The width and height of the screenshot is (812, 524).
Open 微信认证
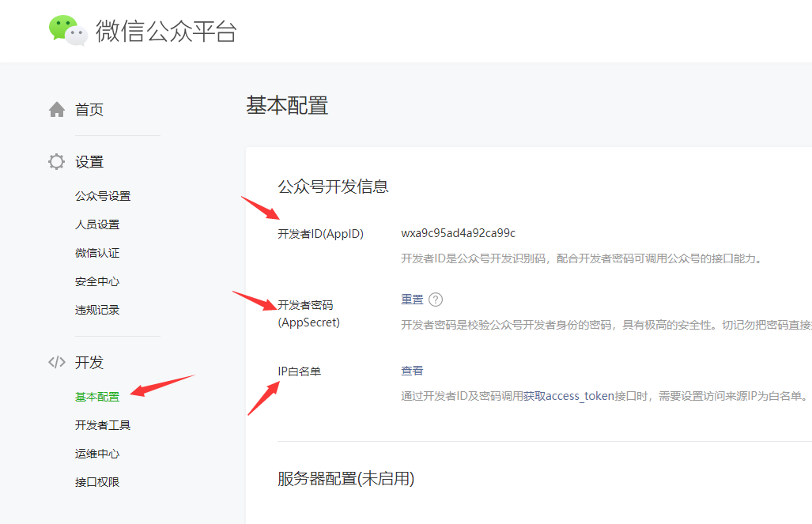point(99,252)
